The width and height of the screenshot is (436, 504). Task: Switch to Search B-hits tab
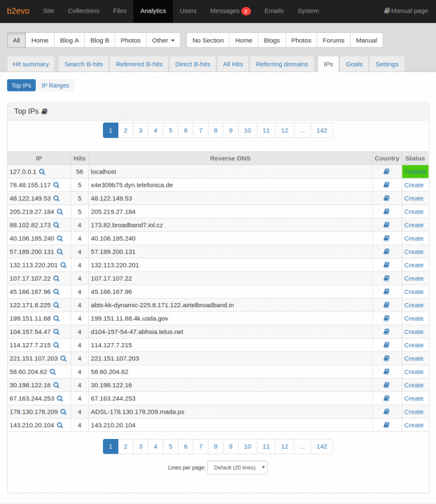[x=83, y=64]
